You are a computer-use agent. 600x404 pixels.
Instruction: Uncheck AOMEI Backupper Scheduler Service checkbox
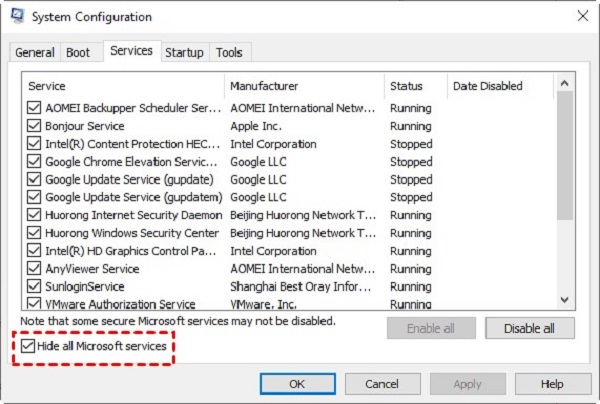click(x=34, y=108)
